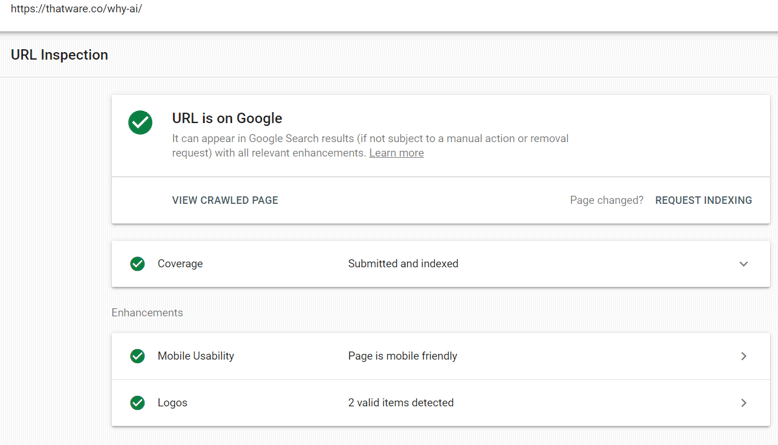Image resolution: width=778 pixels, height=445 pixels.
Task: Click the green check icon for Mobile Usability
Action: click(137, 356)
